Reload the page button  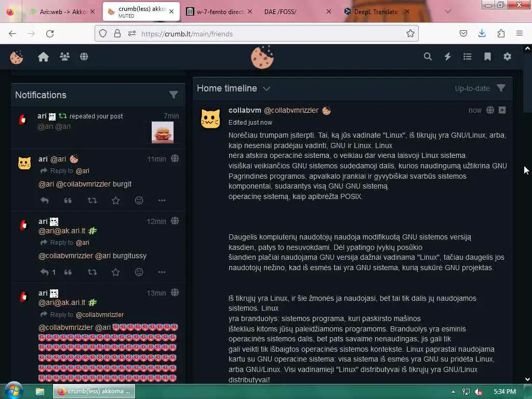click(x=50, y=34)
